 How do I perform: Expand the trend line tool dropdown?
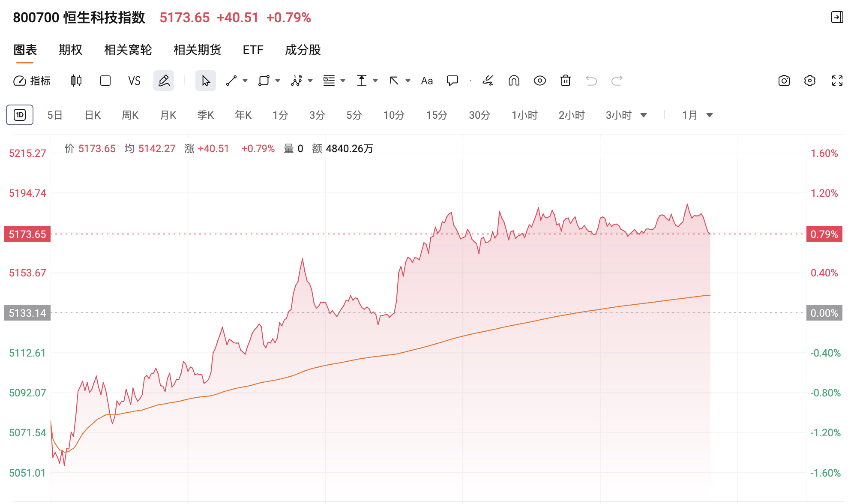tap(245, 81)
